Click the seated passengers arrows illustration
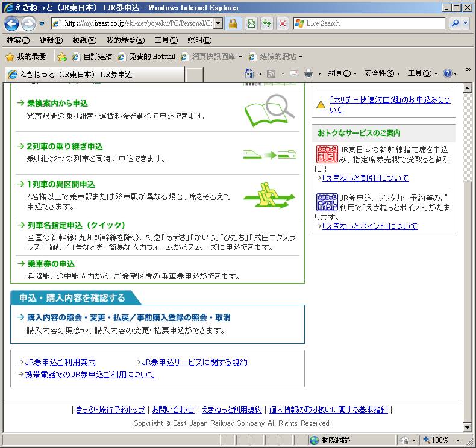The image size is (476, 448). point(269,195)
